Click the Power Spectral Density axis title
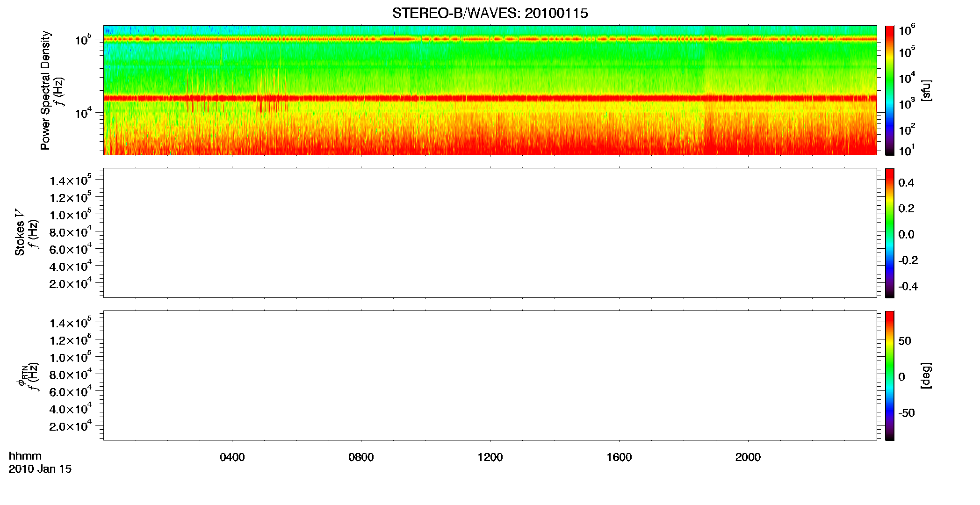The image size is (980, 505). click(45, 90)
